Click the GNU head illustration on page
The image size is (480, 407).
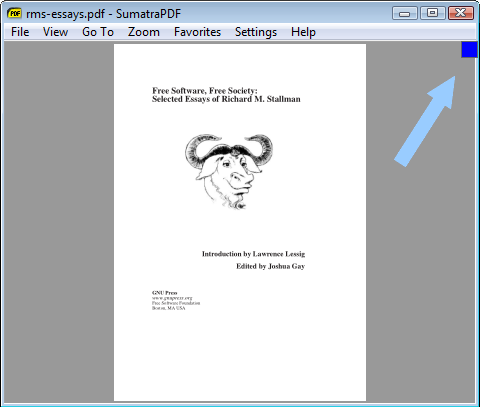(229, 171)
